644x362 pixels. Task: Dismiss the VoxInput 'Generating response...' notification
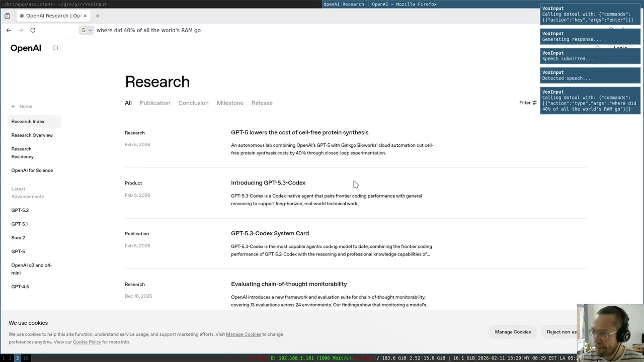[x=590, y=36]
